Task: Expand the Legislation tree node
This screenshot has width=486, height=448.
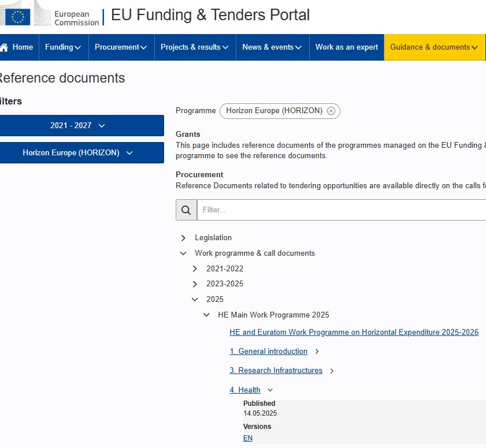Action: [x=183, y=238]
